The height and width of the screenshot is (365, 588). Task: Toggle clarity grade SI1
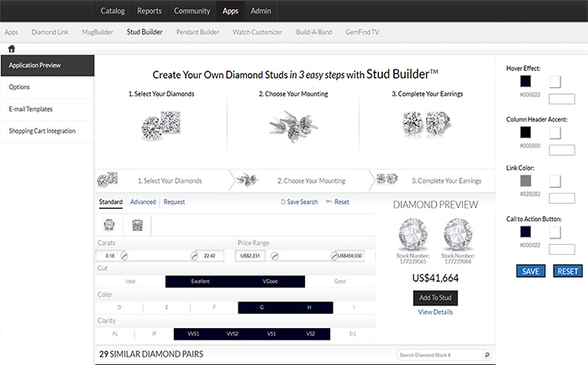[353, 334]
